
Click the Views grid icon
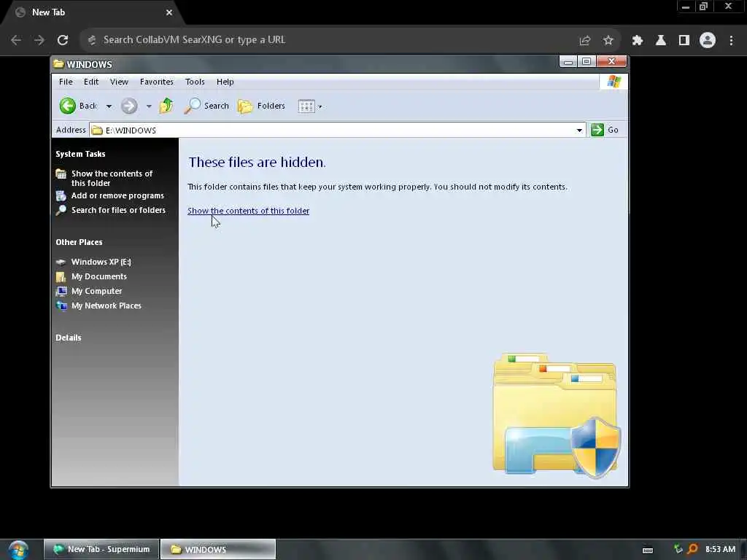(306, 106)
